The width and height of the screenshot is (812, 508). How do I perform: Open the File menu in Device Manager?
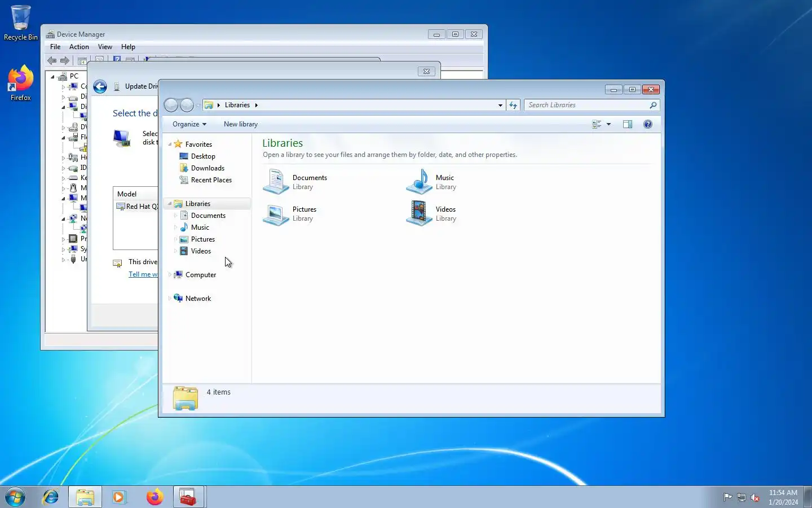[x=55, y=47]
